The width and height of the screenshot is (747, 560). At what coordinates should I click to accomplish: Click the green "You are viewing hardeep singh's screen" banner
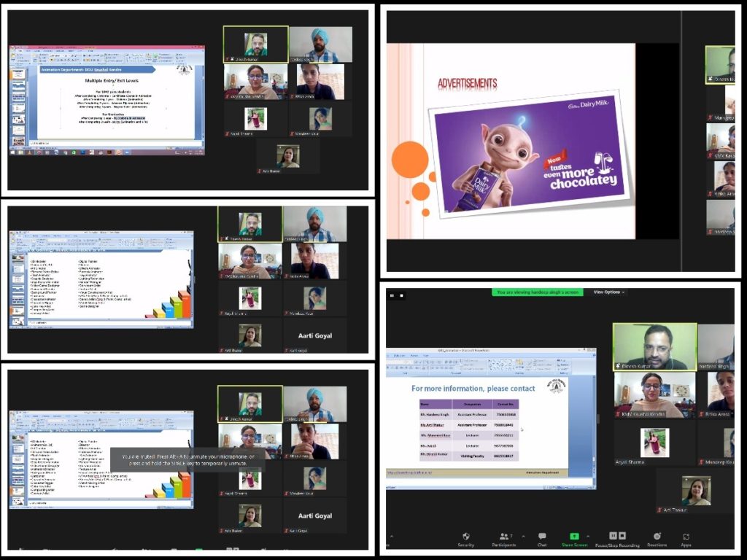pyautogui.click(x=538, y=292)
